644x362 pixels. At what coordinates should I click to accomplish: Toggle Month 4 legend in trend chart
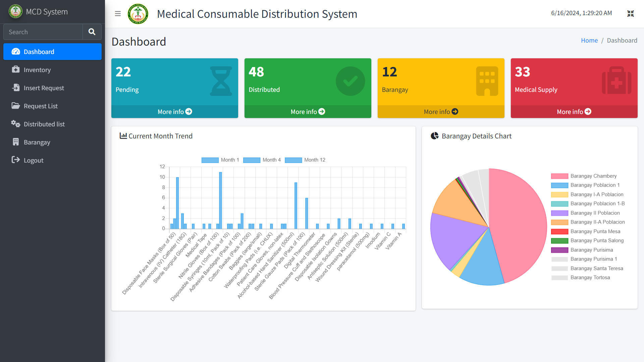[x=262, y=160]
